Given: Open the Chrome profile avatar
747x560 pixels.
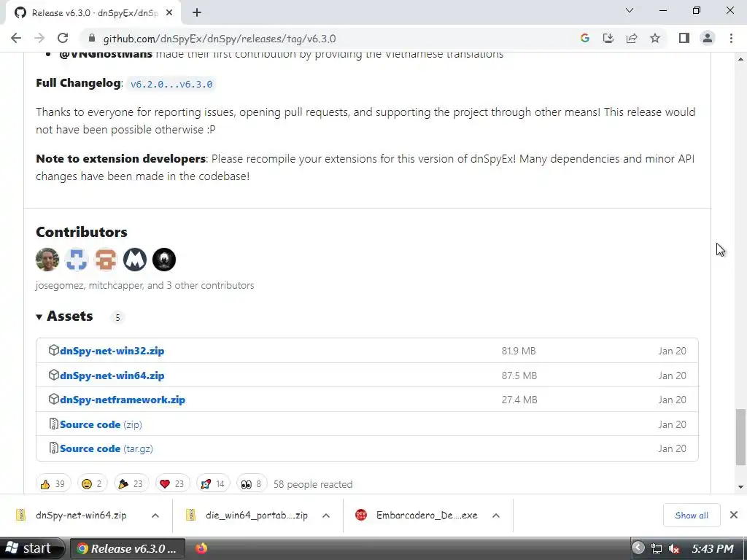Looking at the screenshot, I should [x=708, y=38].
